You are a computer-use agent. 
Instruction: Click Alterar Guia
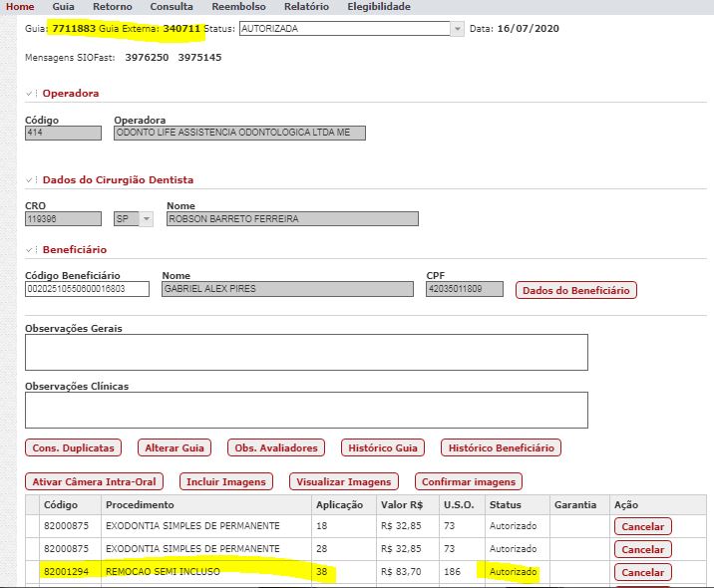point(173,448)
